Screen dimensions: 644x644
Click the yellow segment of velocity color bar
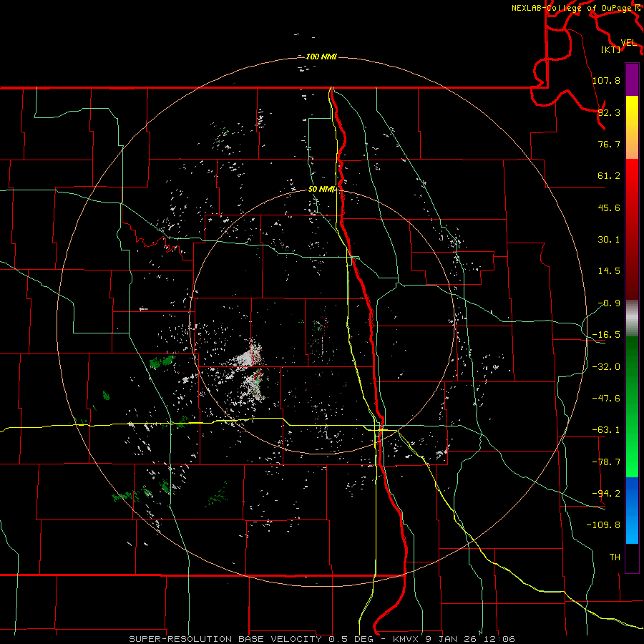(632, 127)
